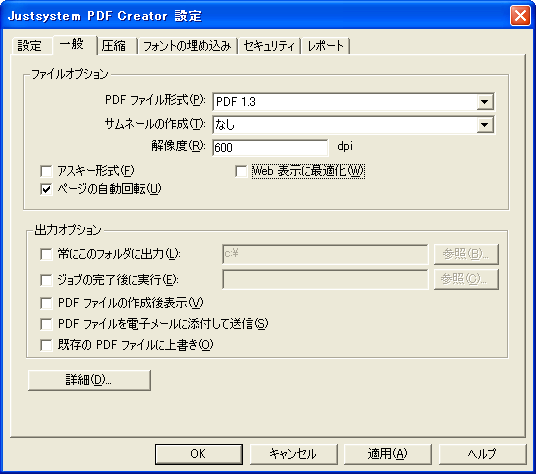Open the 詳細(D)... settings button
Screen dimensions: 536x474
coord(89,380)
